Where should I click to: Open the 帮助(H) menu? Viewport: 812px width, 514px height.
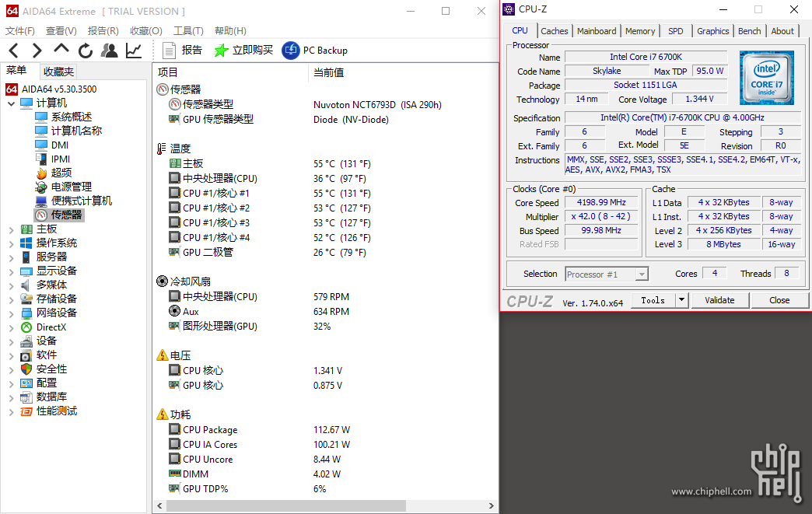pos(230,31)
